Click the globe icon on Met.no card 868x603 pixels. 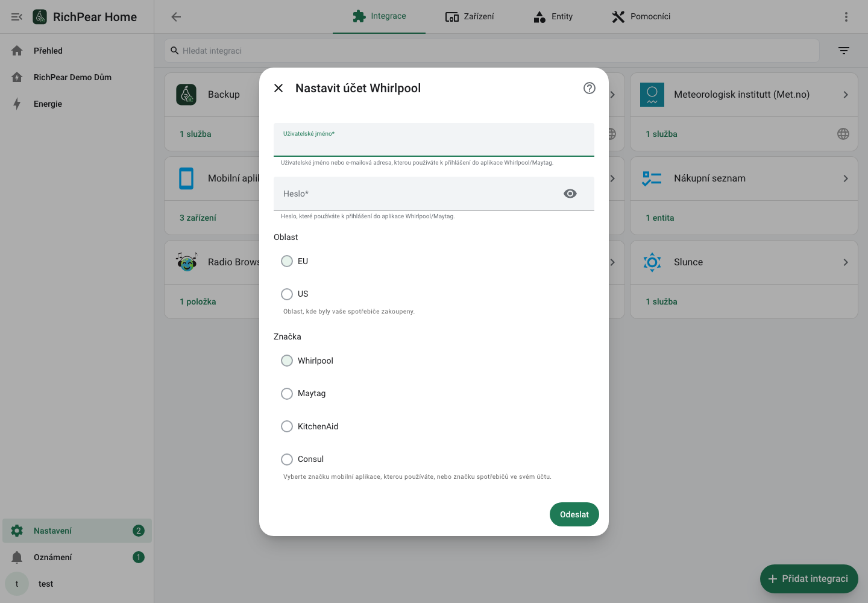[x=843, y=134]
